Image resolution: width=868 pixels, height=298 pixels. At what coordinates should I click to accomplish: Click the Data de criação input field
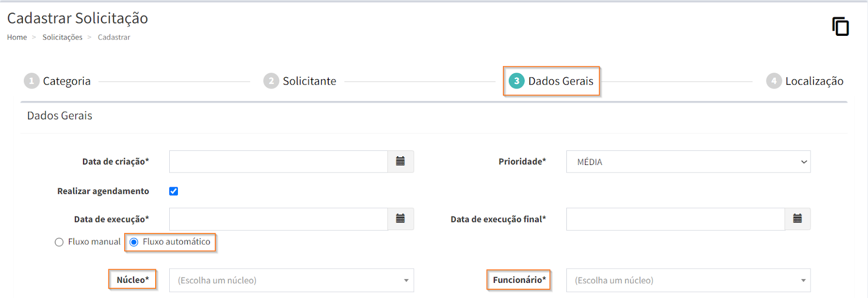(278, 162)
